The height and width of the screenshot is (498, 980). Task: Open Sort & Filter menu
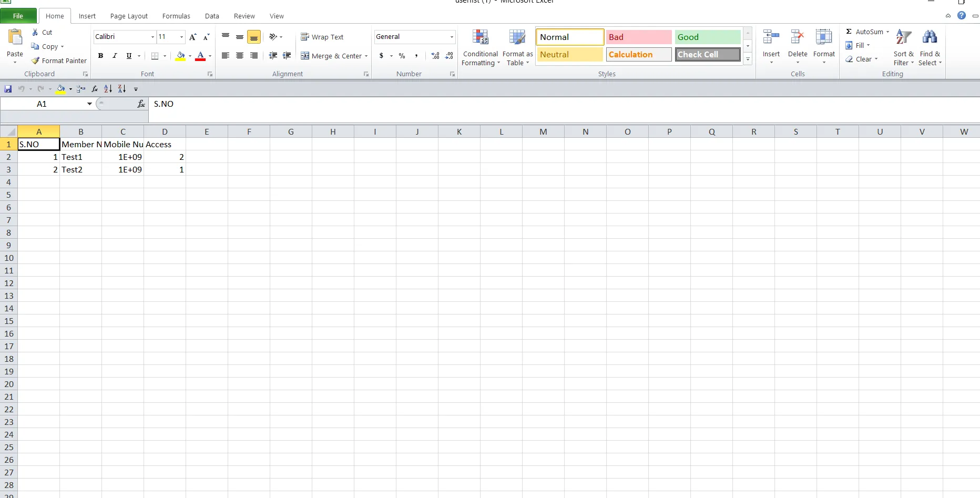point(904,48)
